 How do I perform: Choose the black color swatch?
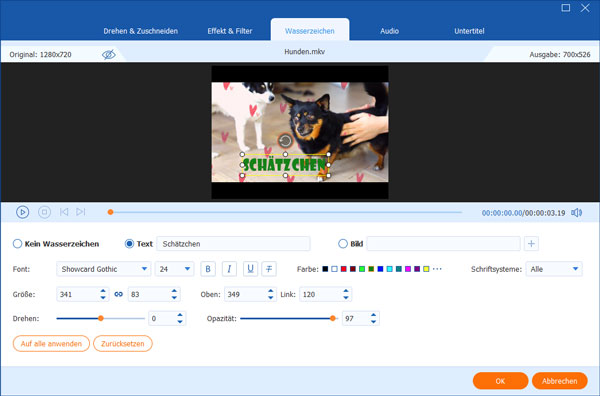325,269
